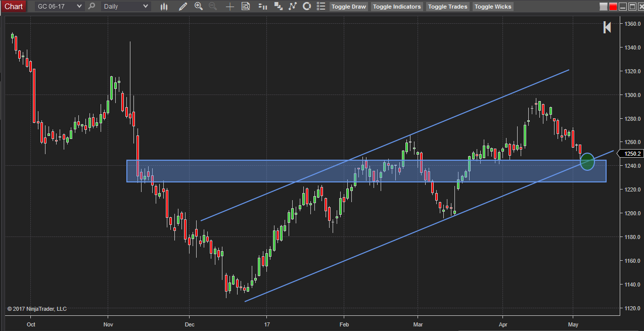Click the Apr label on time axis
The height and width of the screenshot is (331, 644).
[x=503, y=324]
